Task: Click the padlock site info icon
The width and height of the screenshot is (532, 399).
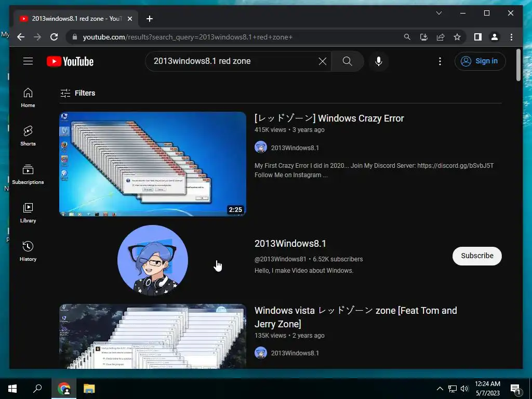Action: click(x=75, y=37)
